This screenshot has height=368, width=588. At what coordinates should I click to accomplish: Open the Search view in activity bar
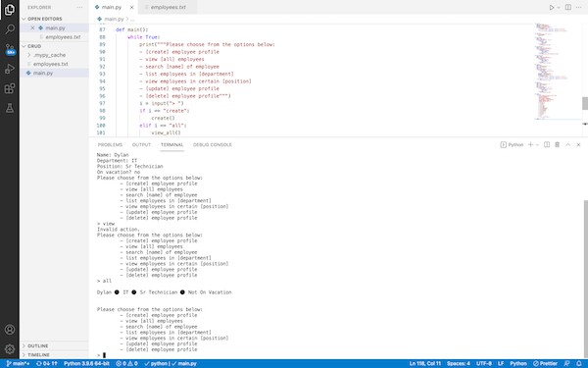[10, 28]
